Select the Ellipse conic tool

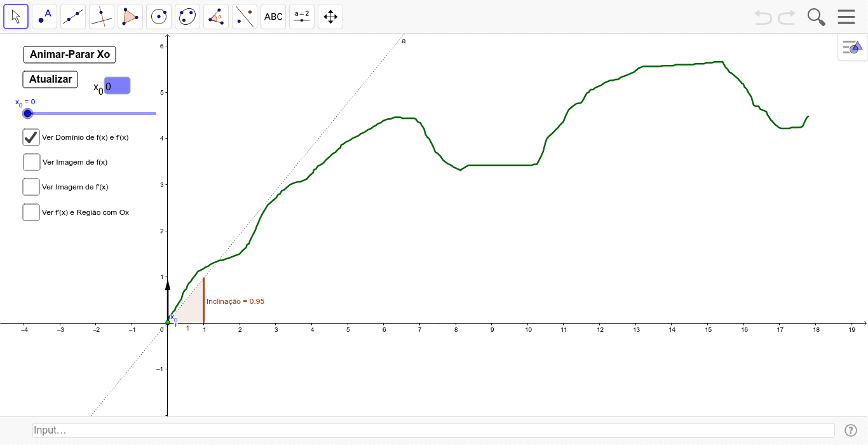(x=187, y=17)
